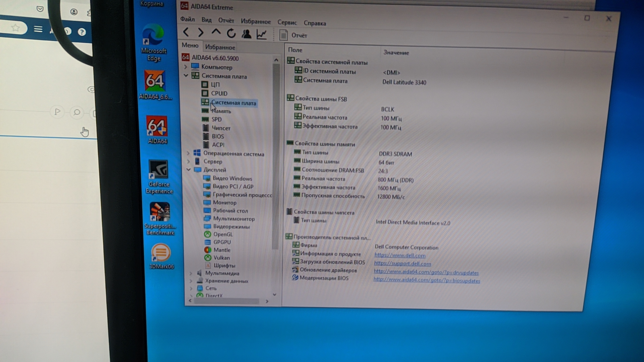
Task: Open the Сервис menu
Action: click(x=287, y=23)
